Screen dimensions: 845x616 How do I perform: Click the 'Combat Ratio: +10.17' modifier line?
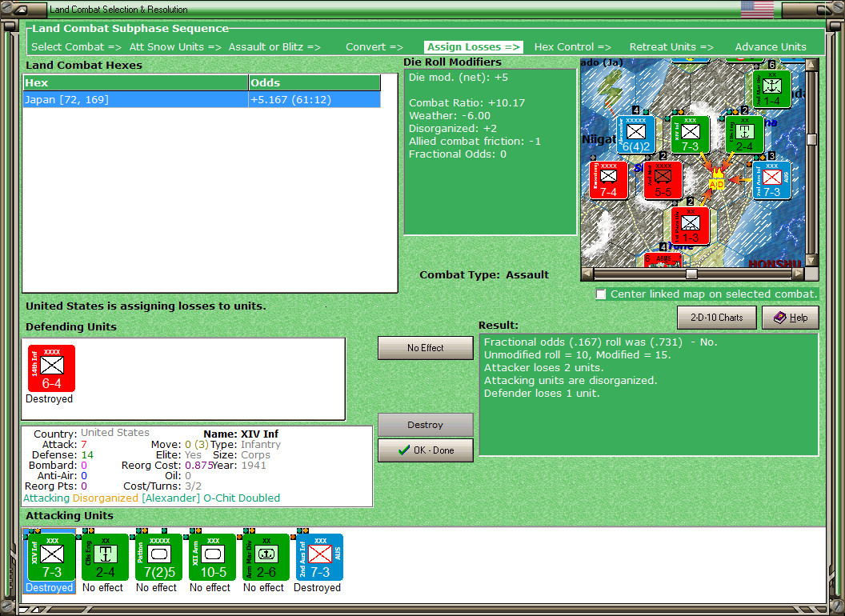(467, 103)
